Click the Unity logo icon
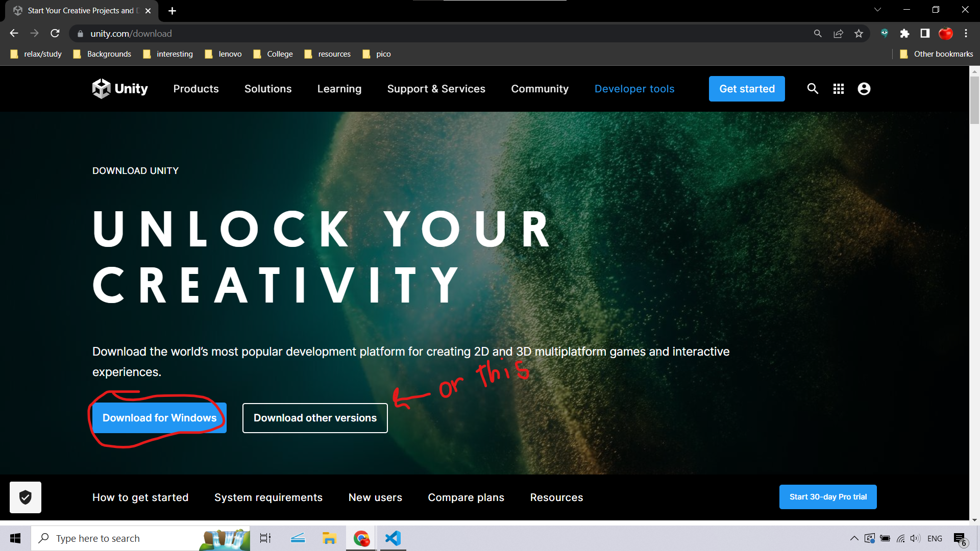This screenshot has width=980, height=551. 100,88
